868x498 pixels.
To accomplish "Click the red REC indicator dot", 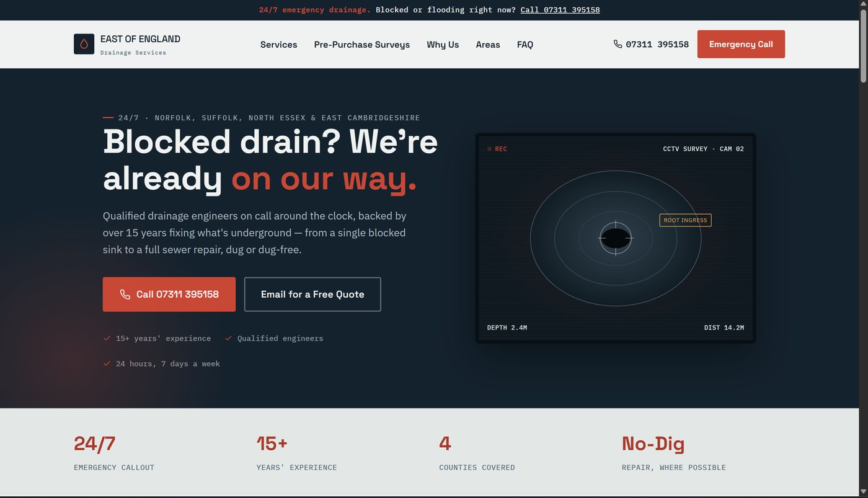I will [x=489, y=149].
